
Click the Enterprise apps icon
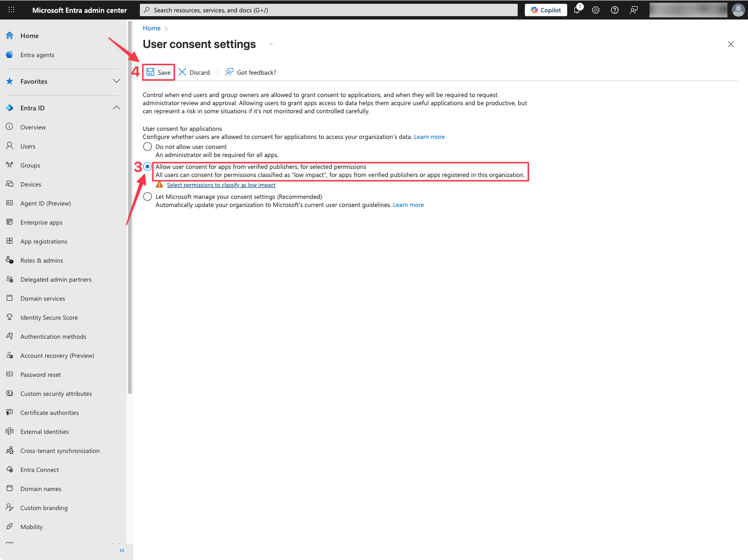coord(10,222)
